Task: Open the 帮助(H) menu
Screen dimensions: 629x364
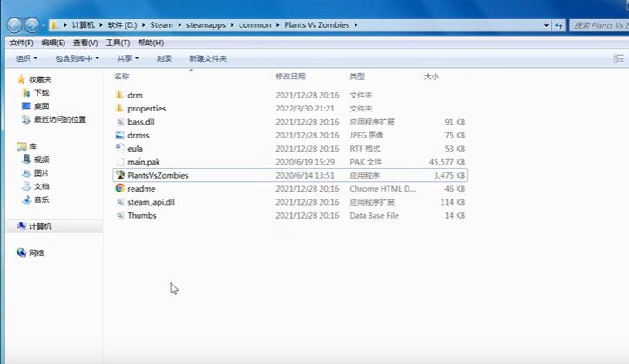Action: [x=151, y=43]
